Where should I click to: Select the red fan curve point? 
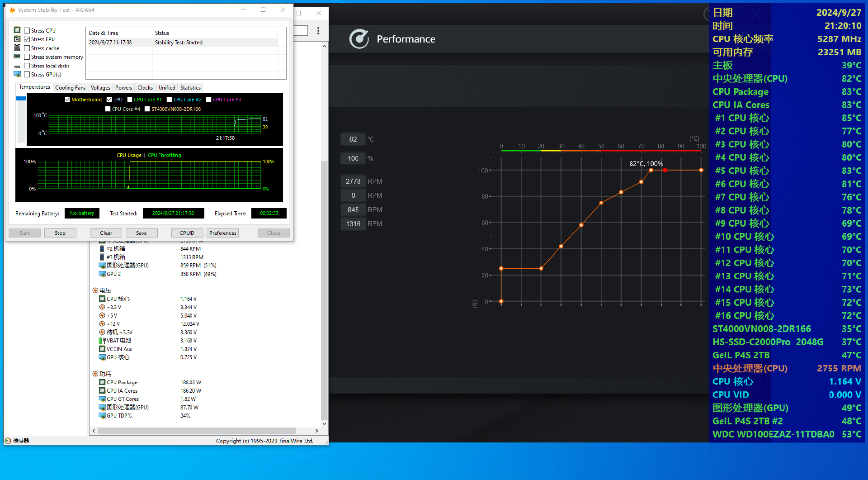coord(665,170)
